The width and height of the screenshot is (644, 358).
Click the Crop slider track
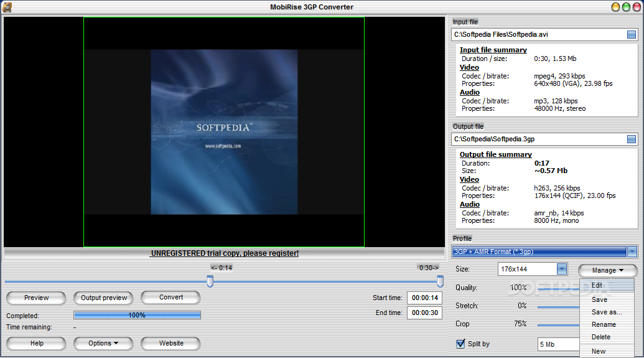pos(559,325)
